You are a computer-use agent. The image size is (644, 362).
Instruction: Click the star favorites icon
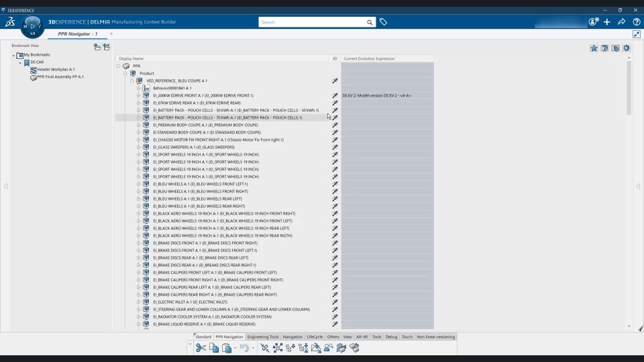coord(594,48)
